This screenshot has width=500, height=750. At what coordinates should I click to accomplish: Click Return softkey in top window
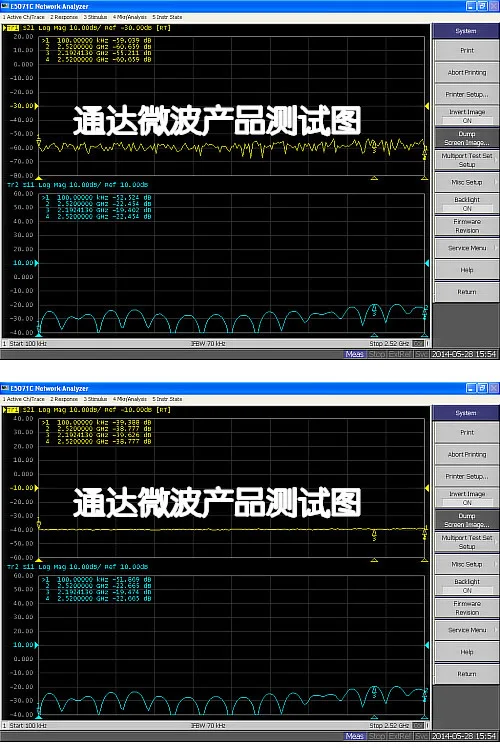[x=467, y=292]
